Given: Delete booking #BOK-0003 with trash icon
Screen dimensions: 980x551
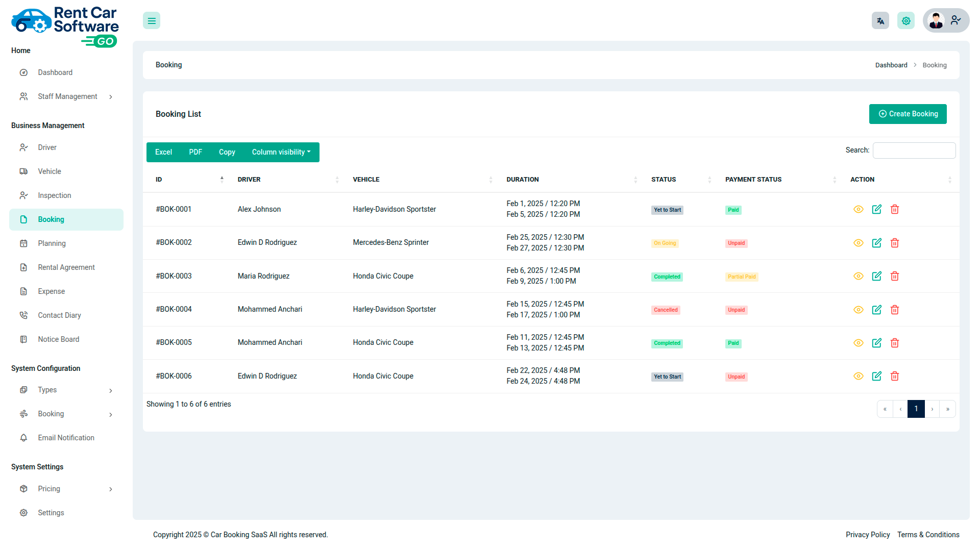Looking at the screenshot, I should pyautogui.click(x=895, y=276).
